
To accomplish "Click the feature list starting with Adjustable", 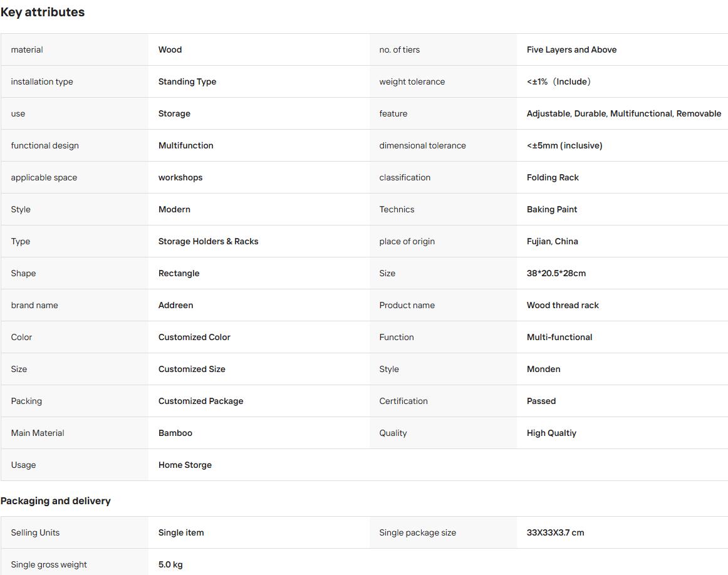I will [x=623, y=114].
